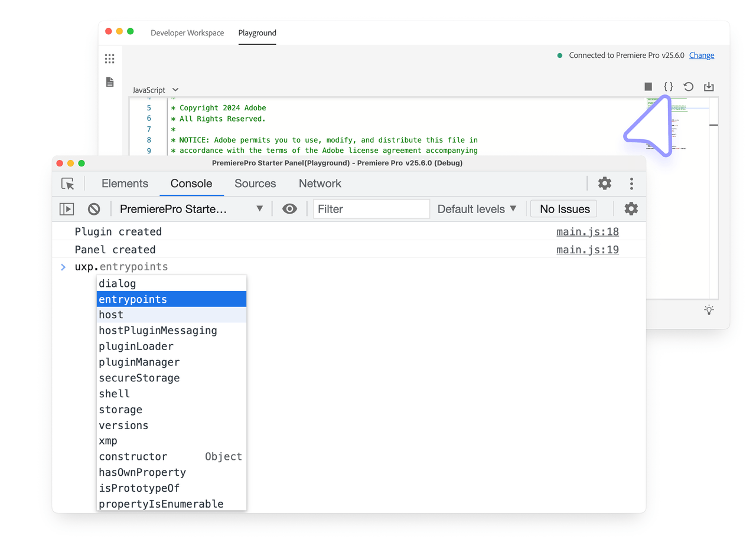Click the No Issues button
The image size is (756, 556).
click(x=563, y=208)
